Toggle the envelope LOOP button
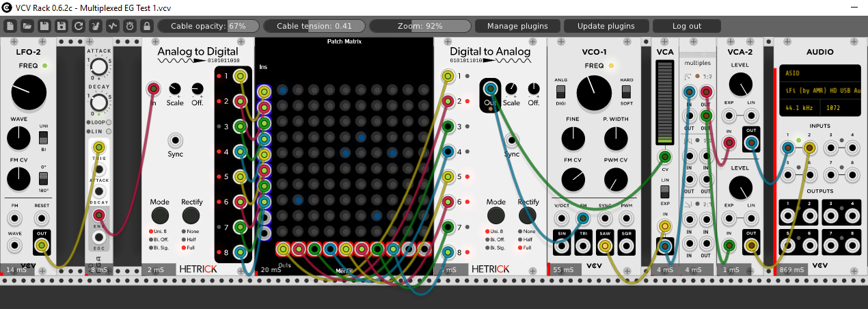 108,122
